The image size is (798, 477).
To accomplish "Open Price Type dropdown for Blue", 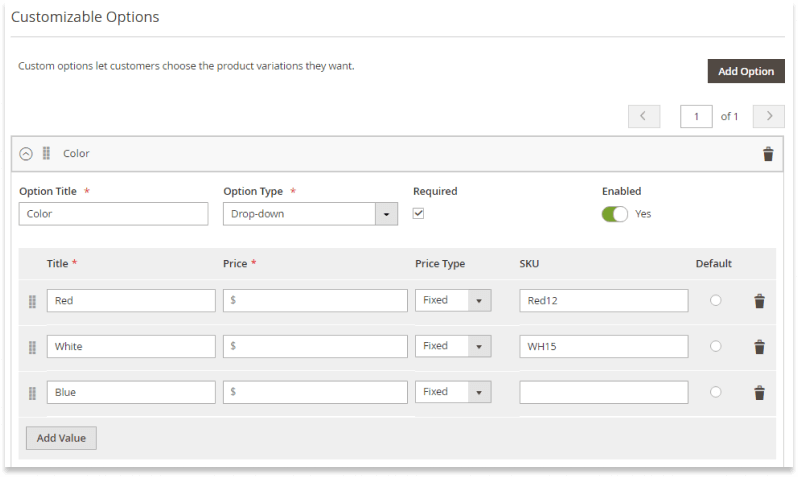I will (453, 392).
